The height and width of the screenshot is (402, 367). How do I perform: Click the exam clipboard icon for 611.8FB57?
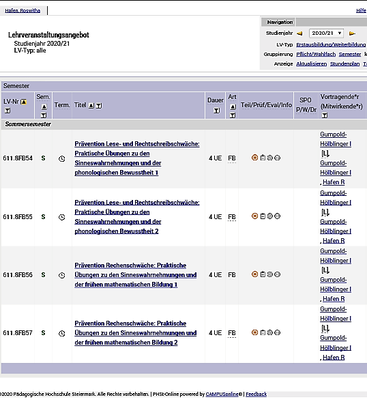click(x=263, y=332)
